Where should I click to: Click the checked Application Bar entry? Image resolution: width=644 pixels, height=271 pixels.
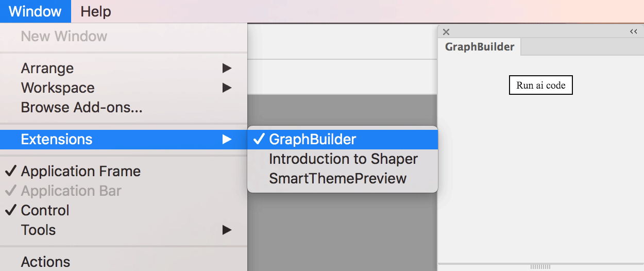coord(71,191)
